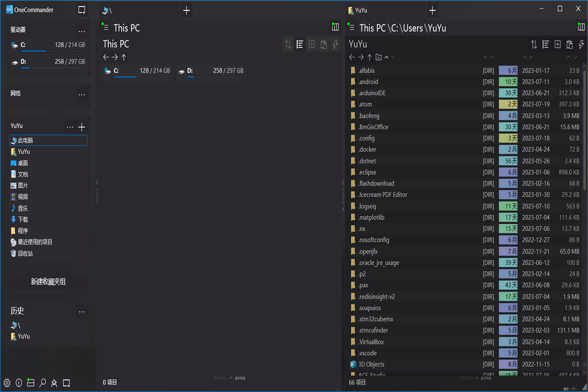The height and width of the screenshot is (392, 588).
Task: Navigate up a folder using the up arrow
Action: pyautogui.click(x=370, y=56)
